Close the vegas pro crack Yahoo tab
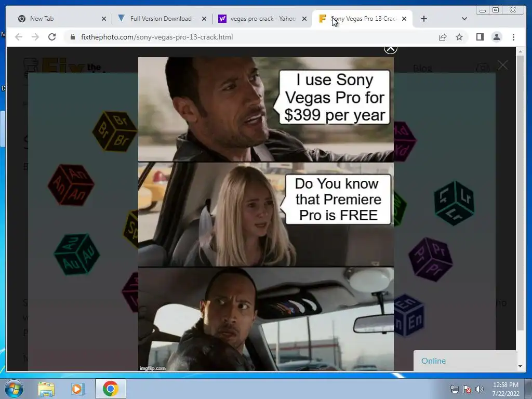This screenshot has height=399, width=532. pos(304,19)
